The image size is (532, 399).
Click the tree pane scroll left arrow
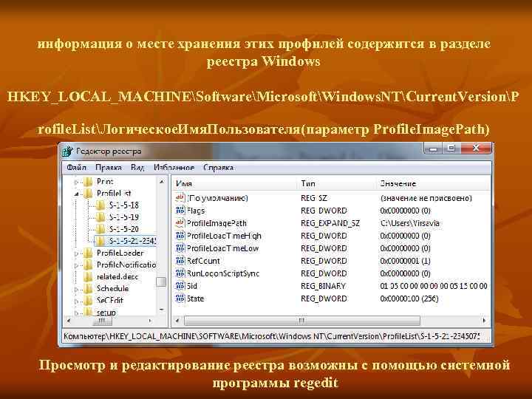pos(69,320)
